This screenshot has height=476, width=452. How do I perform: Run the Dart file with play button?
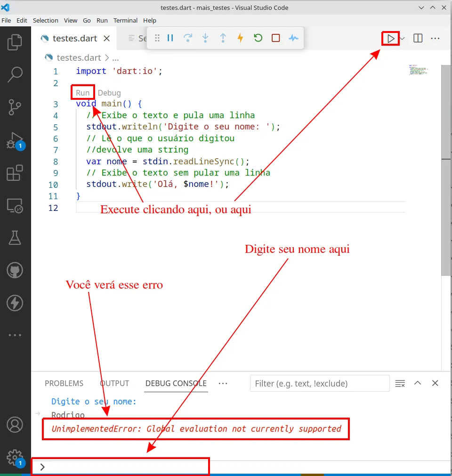coord(390,39)
